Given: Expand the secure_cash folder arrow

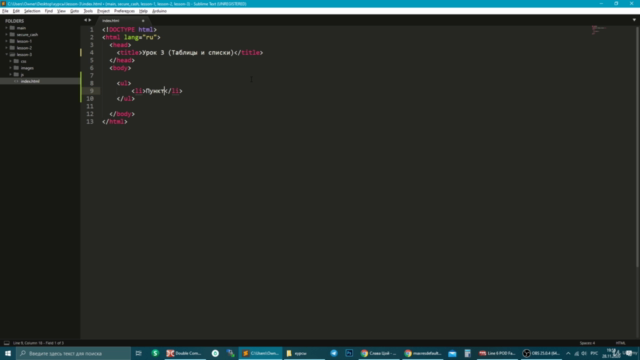Looking at the screenshot, I should click(x=7, y=35).
